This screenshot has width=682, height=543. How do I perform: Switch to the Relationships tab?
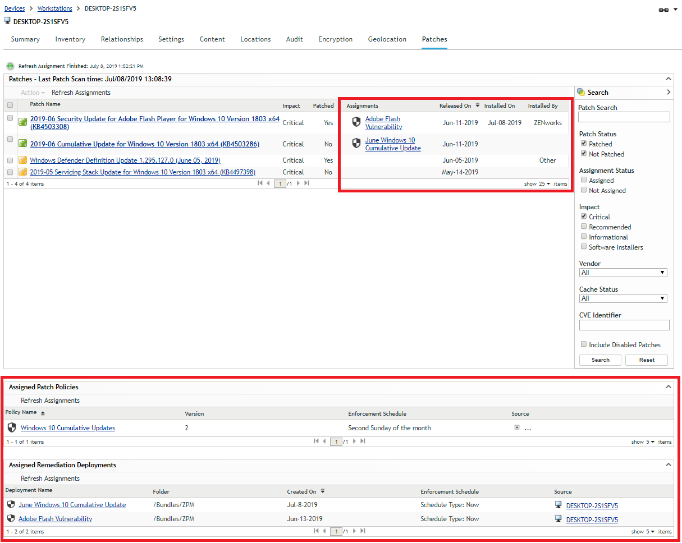[x=122, y=39]
